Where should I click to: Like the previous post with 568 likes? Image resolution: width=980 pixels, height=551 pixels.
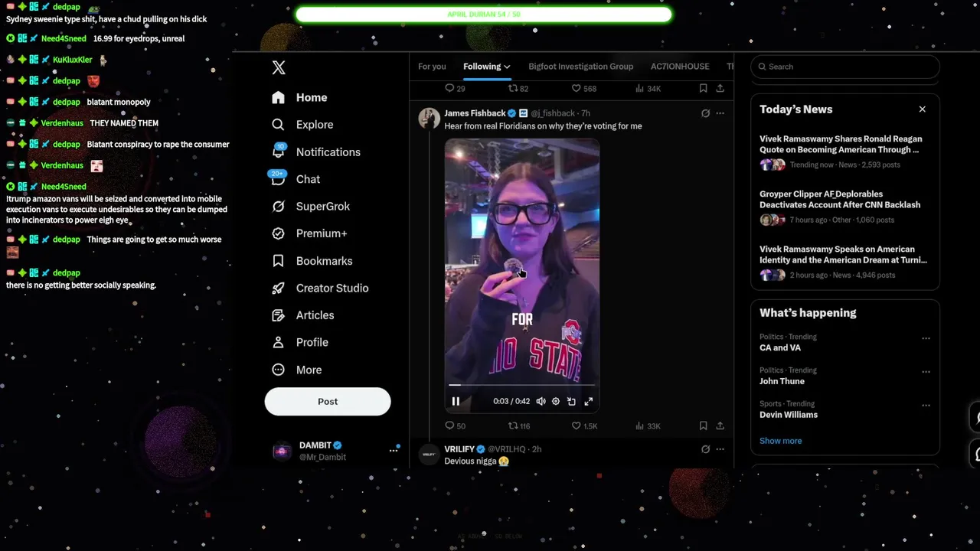(584, 89)
